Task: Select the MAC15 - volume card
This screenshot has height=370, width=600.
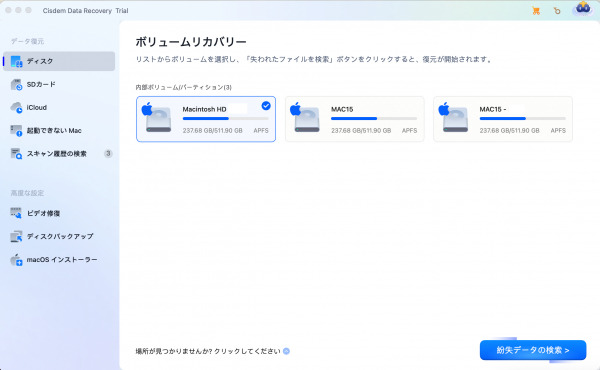Action: tap(503, 119)
